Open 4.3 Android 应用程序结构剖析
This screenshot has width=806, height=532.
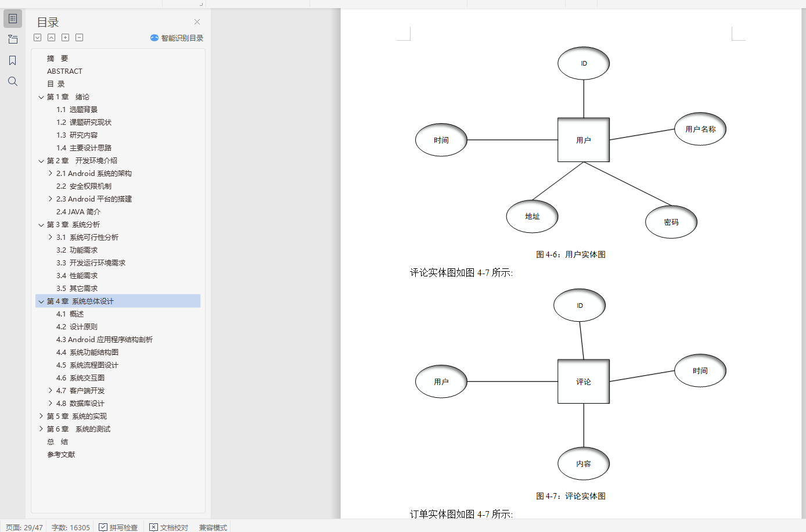coord(105,340)
